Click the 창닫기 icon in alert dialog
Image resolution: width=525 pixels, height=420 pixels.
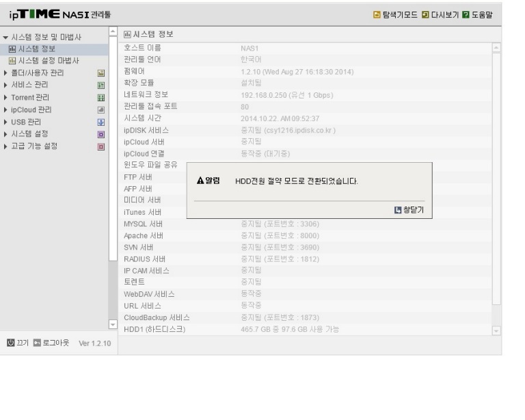tap(398, 210)
